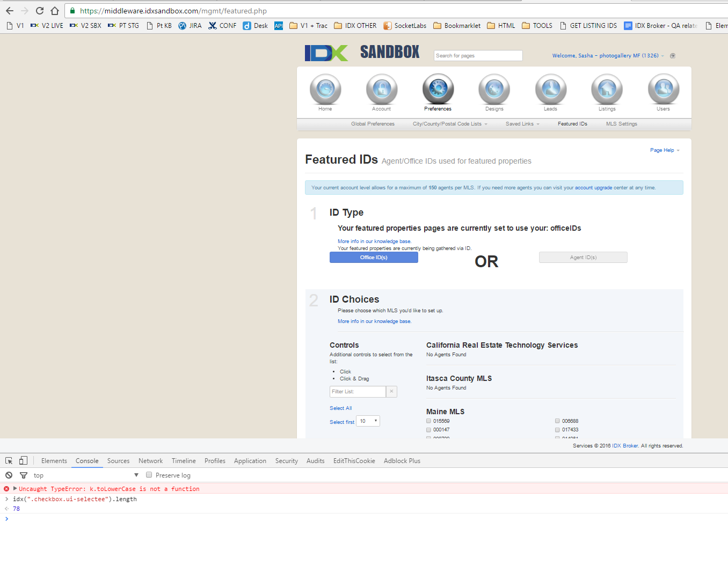The width and height of the screenshot is (728, 565).
Task: Open the Select first count dropdown
Action: click(368, 421)
